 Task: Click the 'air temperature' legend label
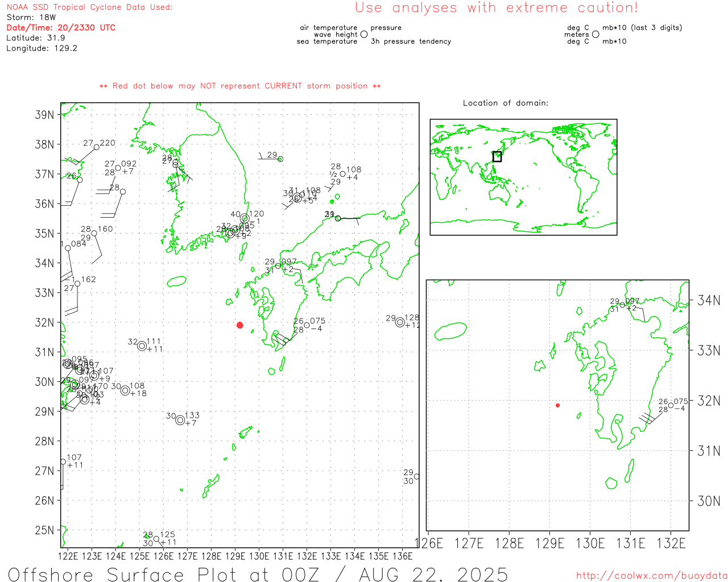[x=329, y=27]
